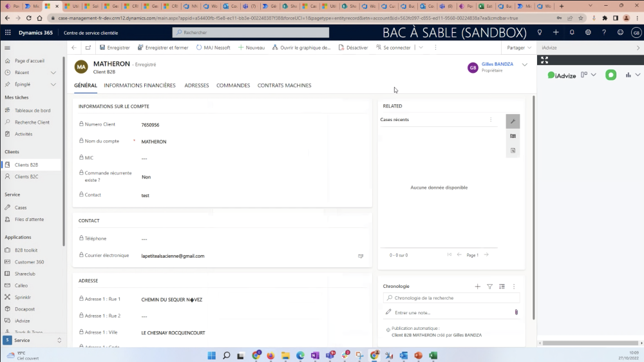Select the wrench icon in Related panel
Viewport: 644px width, 362px height.
[513, 121]
